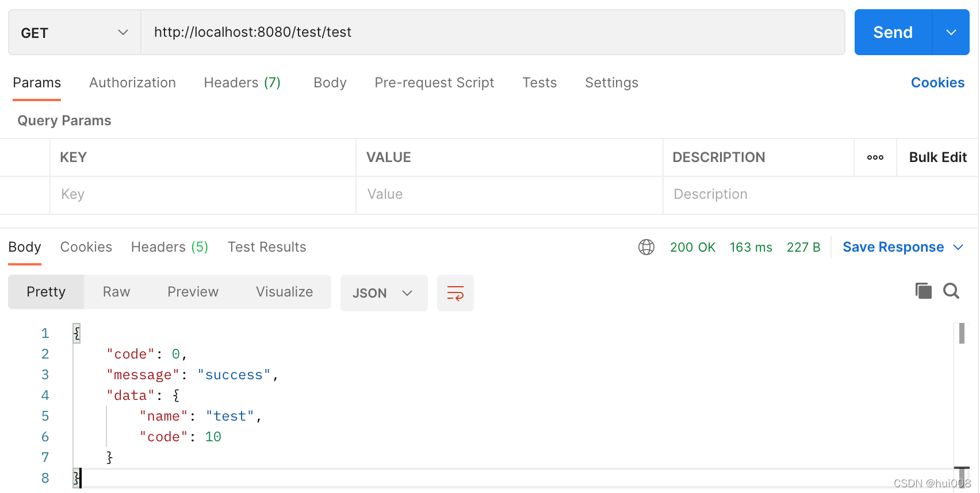The width and height of the screenshot is (980, 493).
Task: Open the GET method dropdown
Action: tap(75, 32)
